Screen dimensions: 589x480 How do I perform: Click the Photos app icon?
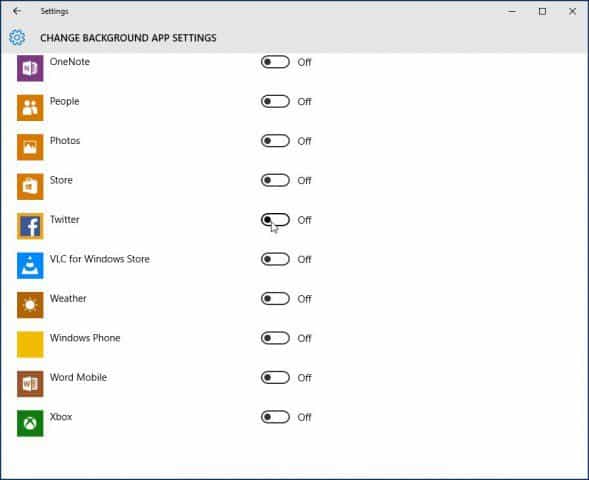click(30, 147)
